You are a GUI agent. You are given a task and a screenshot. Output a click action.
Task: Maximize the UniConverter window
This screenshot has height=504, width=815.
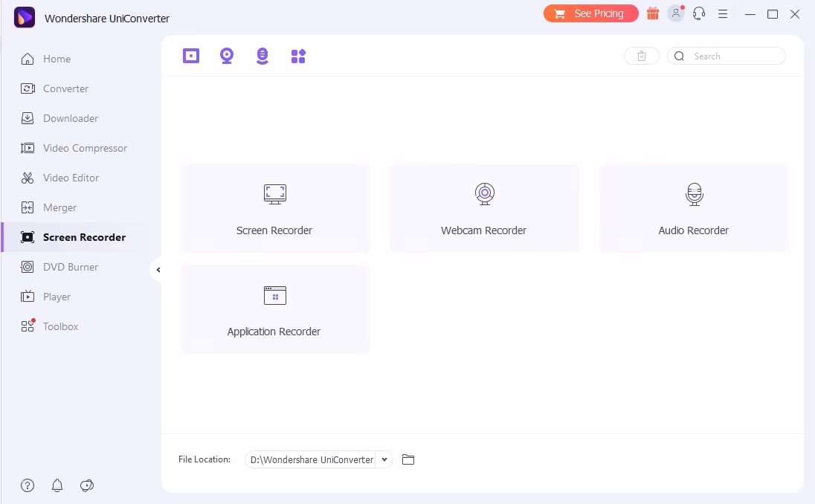[773, 14]
